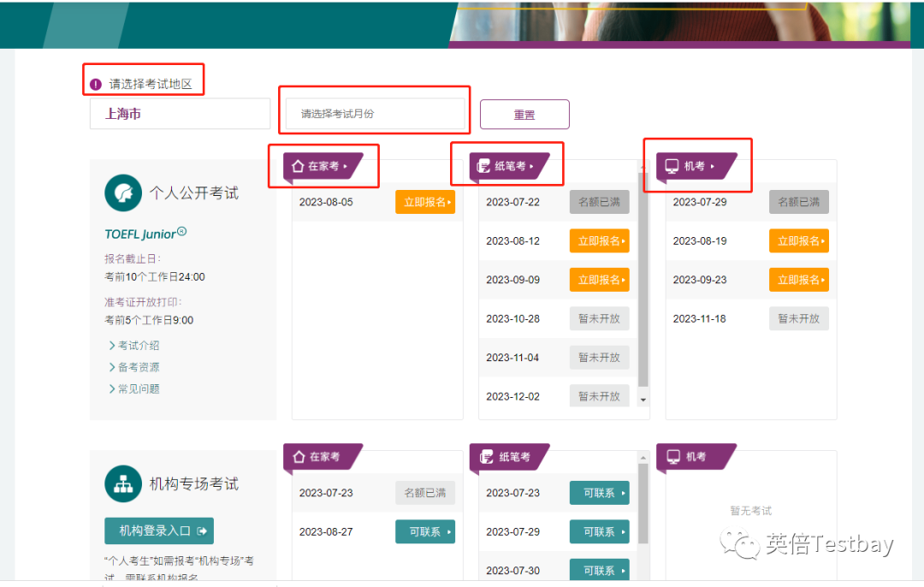Click 立即报名 for the 2023-09-09 paper test
This screenshot has height=587, width=924.
pos(599,280)
